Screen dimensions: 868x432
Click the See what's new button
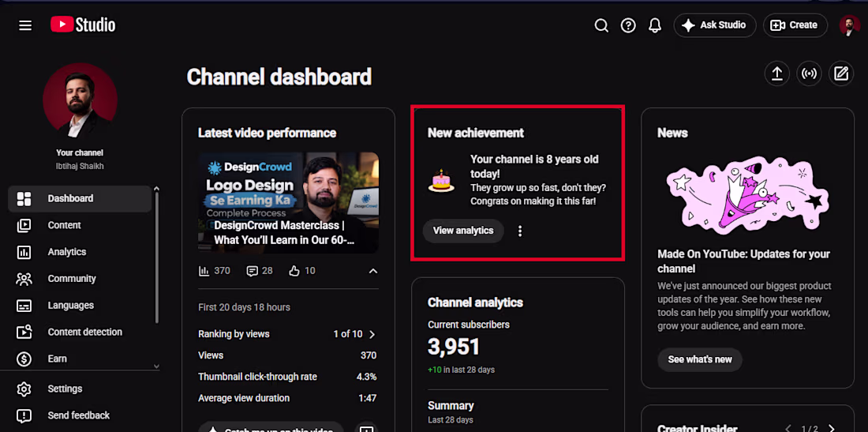click(700, 359)
